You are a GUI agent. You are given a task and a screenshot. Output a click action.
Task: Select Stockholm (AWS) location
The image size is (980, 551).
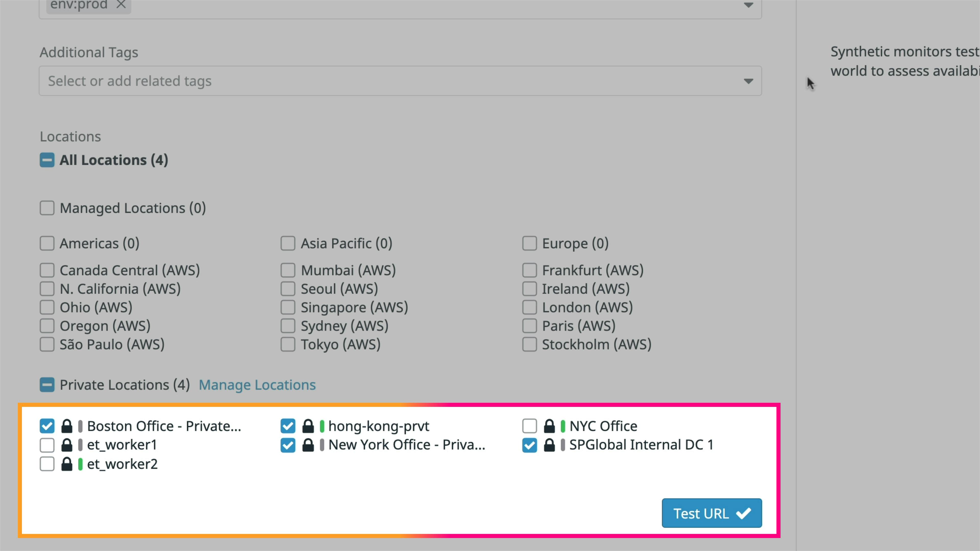tap(530, 345)
